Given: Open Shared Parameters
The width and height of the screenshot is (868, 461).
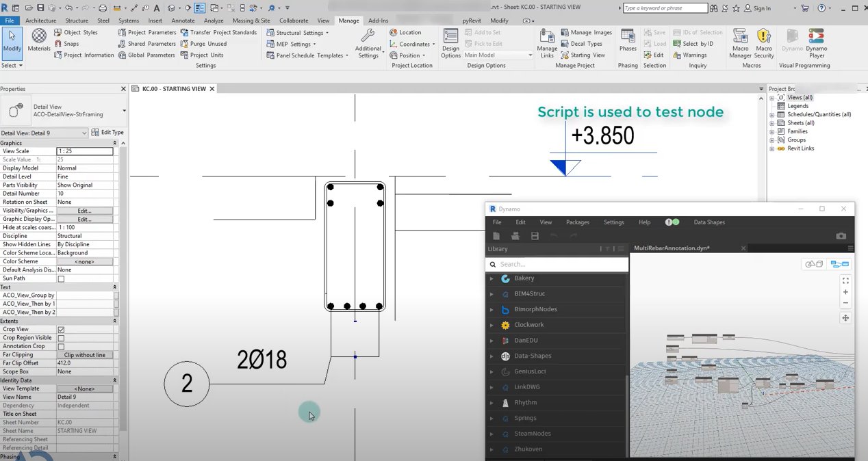Looking at the screenshot, I should tap(146, 44).
